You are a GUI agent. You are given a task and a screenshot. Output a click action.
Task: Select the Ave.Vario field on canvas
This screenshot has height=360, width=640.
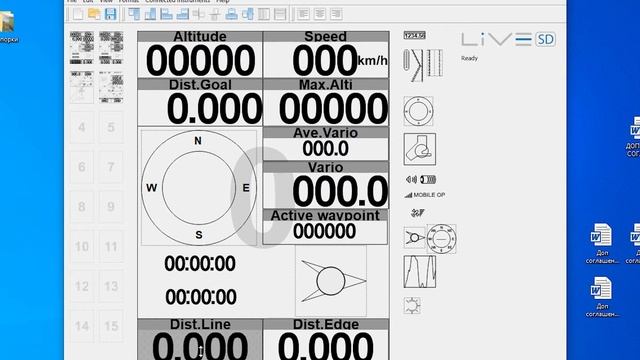(x=326, y=143)
